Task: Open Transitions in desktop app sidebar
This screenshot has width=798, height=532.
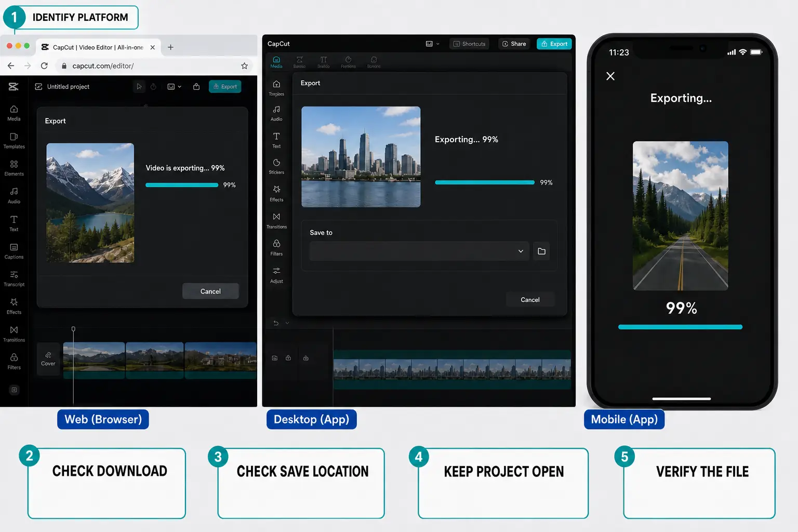Action: (x=276, y=221)
